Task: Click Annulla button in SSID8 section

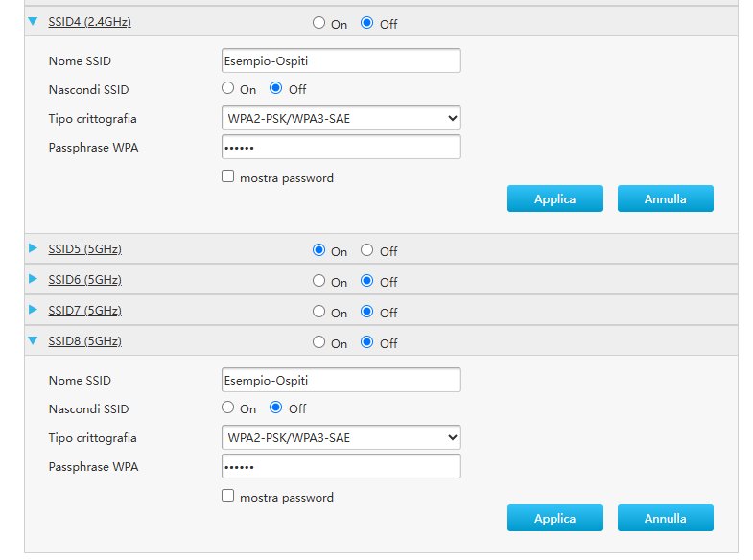Action: (x=665, y=518)
